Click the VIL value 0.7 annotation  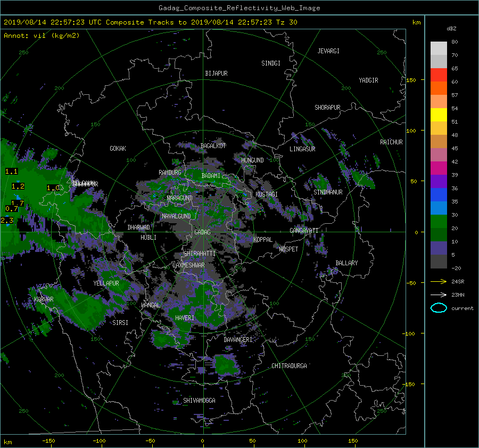point(12,209)
